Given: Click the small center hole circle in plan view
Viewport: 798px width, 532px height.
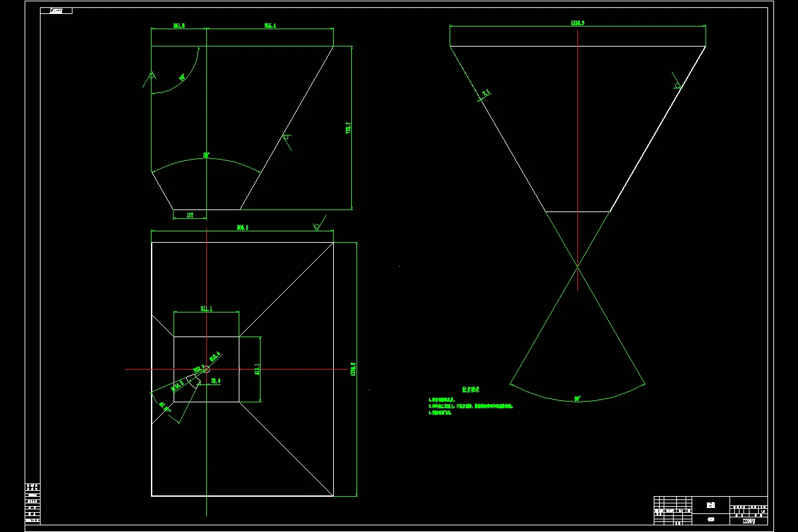Looking at the screenshot, I should click(206, 369).
